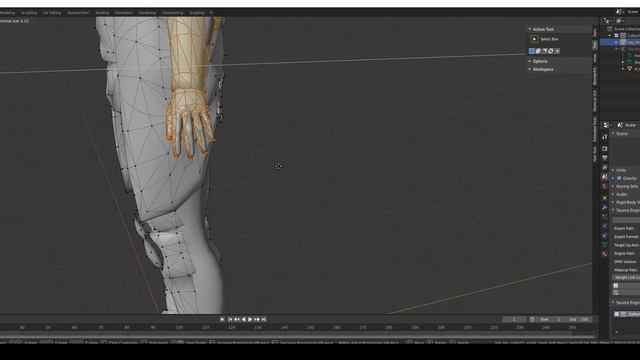Select the highlighted blue row in outliner
Image resolution: width=640 pixels, height=360 pixels.
620,42
